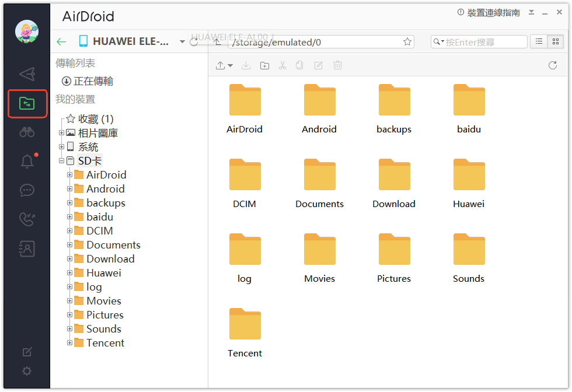Select Documents folder in grid
The width and height of the screenshot is (572, 392).
point(320,184)
